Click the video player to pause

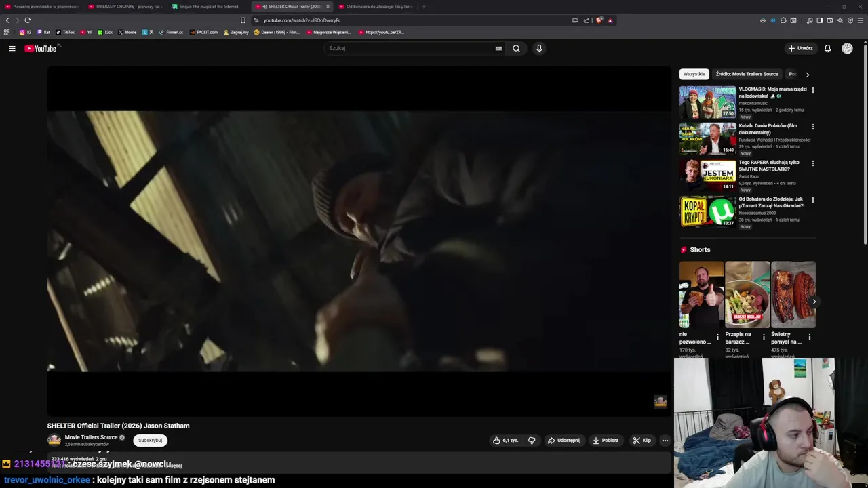click(359, 241)
